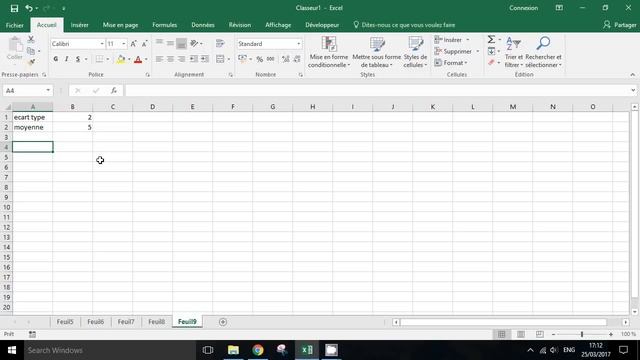Open Mettre sous forme de tableau menu
The width and height of the screenshot is (640, 360).
pos(377,52)
